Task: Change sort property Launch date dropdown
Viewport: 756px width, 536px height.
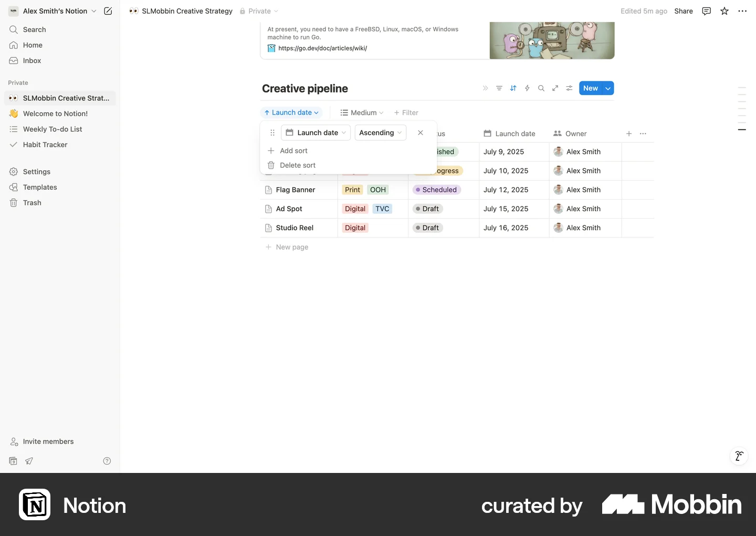Action: (316, 133)
